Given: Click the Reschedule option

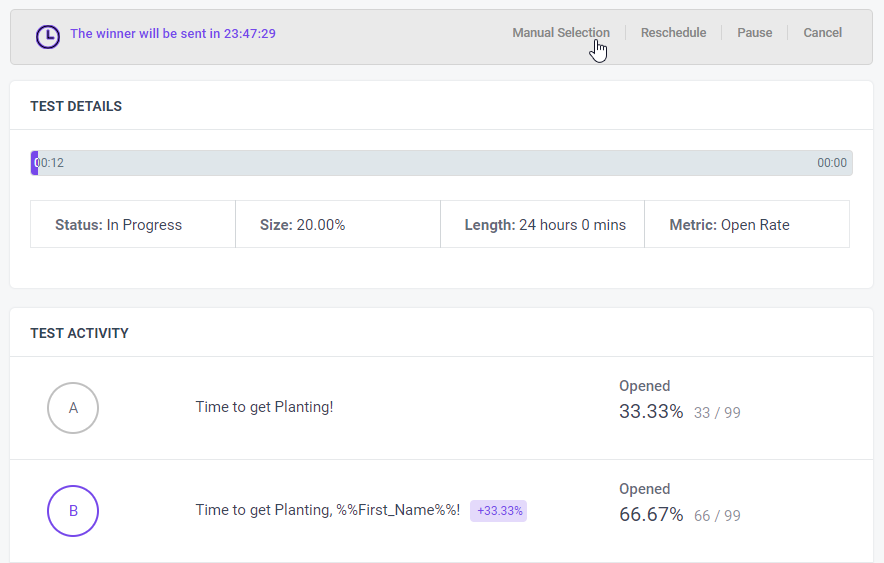Looking at the screenshot, I should [673, 33].
